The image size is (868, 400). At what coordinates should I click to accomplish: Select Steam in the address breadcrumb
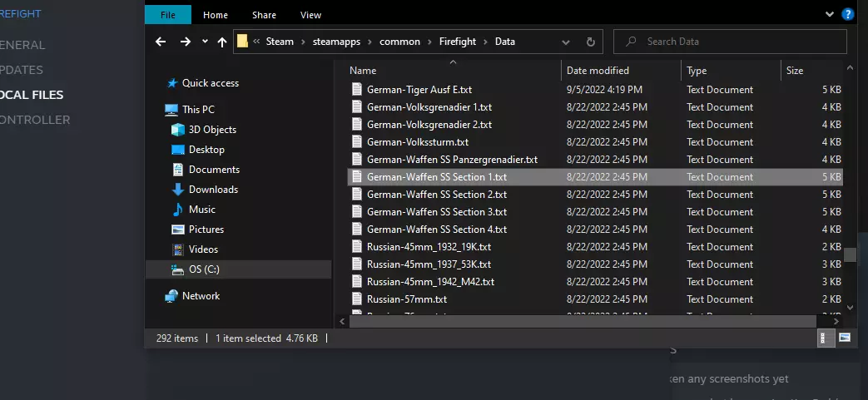[280, 42]
